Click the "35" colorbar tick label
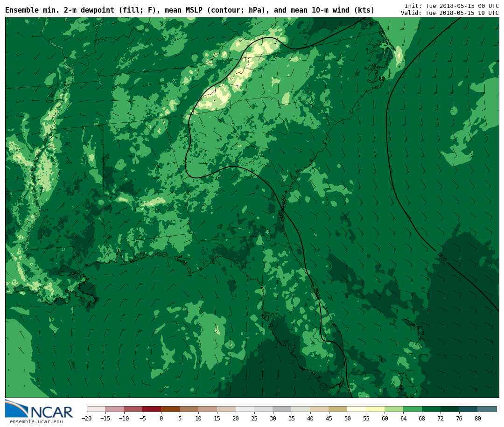504x427 pixels. coord(292,418)
